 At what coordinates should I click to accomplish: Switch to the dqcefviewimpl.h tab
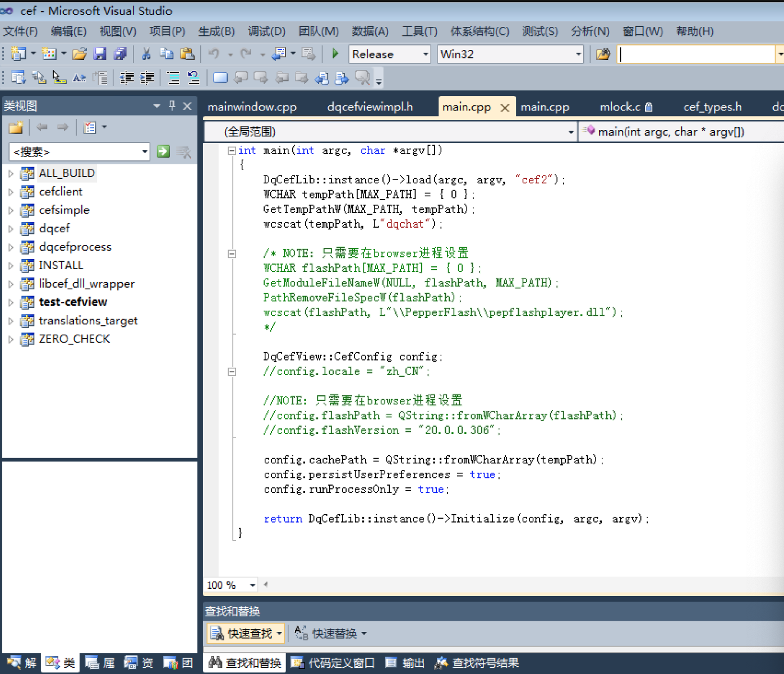(x=370, y=107)
